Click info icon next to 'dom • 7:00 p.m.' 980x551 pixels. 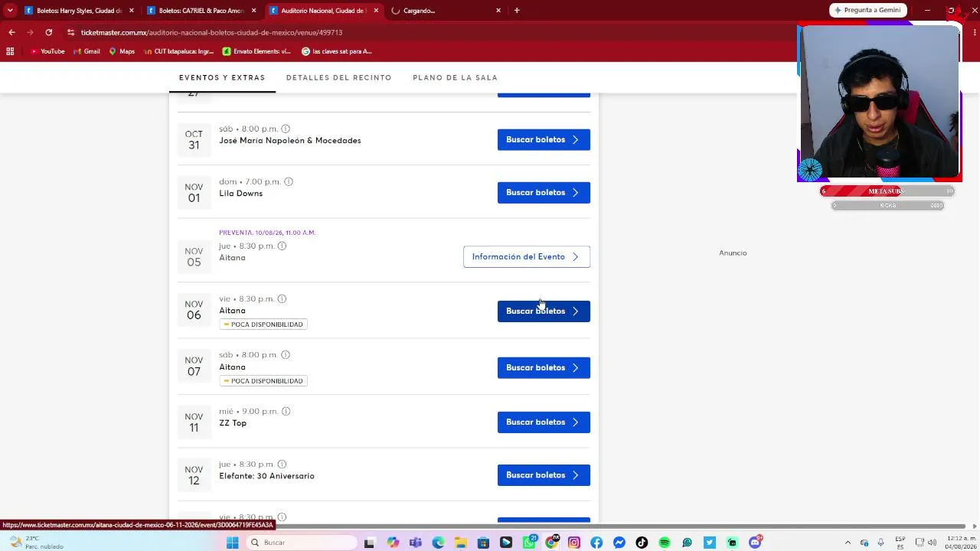pyautogui.click(x=289, y=181)
